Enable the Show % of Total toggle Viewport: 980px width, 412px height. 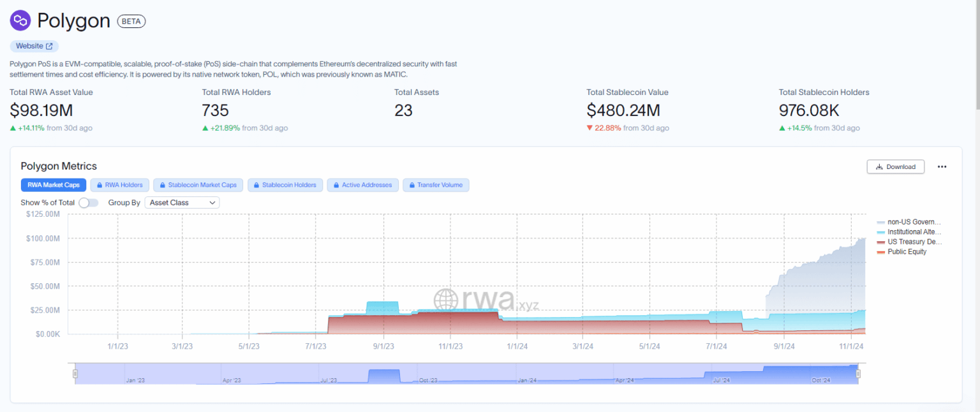(x=89, y=202)
